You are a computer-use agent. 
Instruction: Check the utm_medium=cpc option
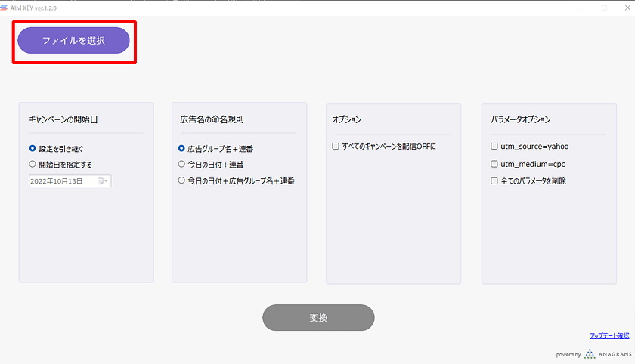click(x=494, y=164)
